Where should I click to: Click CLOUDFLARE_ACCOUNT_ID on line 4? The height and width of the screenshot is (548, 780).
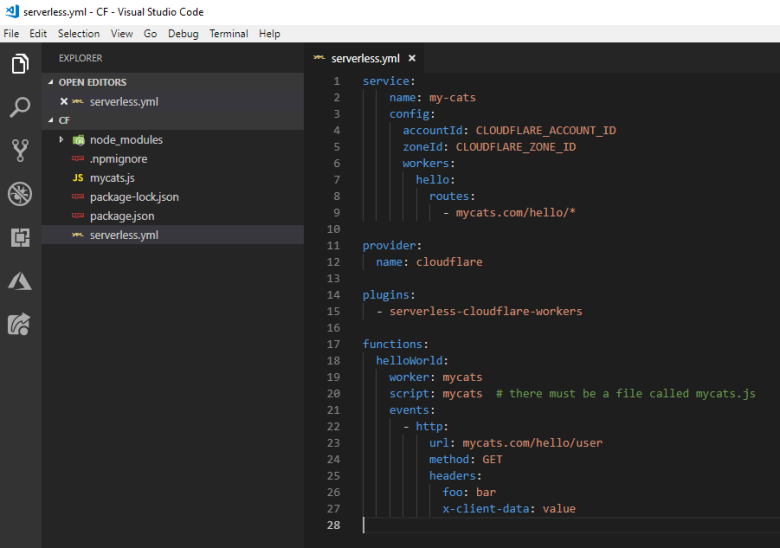[546, 130]
